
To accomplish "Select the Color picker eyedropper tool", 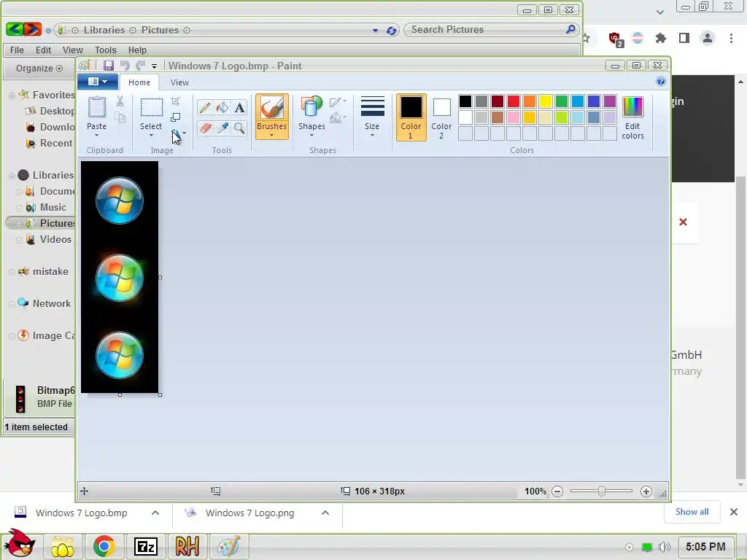I will click(x=222, y=128).
